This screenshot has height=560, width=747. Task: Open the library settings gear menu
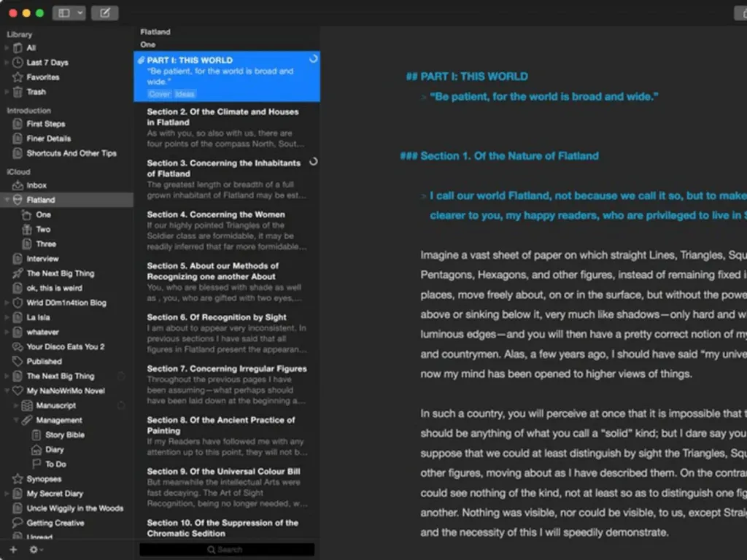click(36, 550)
